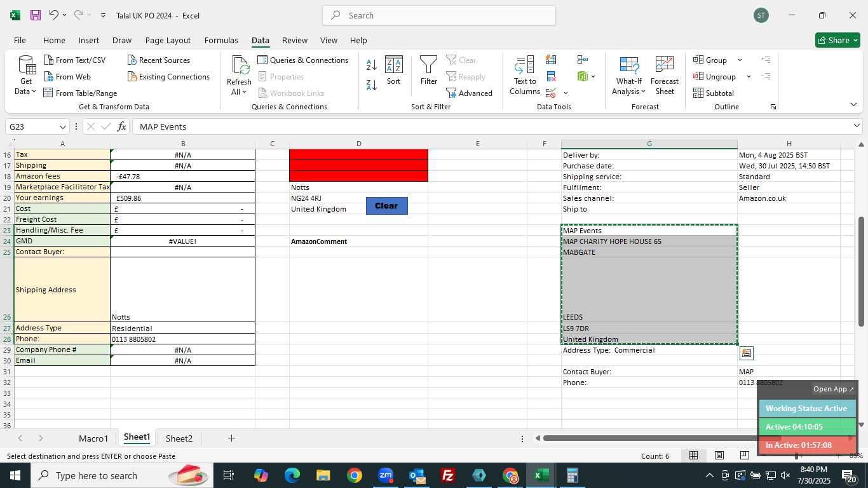Switch to Page Layout view in status bar
The width and height of the screenshot is (868, 488).
tap(719, 456)
